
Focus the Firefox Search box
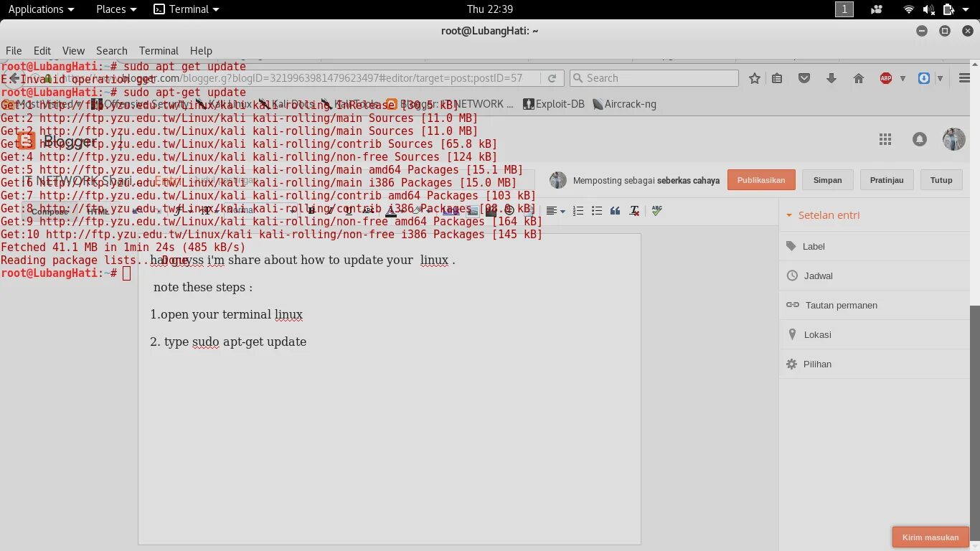pyautogui.click(x=654, y=78)
